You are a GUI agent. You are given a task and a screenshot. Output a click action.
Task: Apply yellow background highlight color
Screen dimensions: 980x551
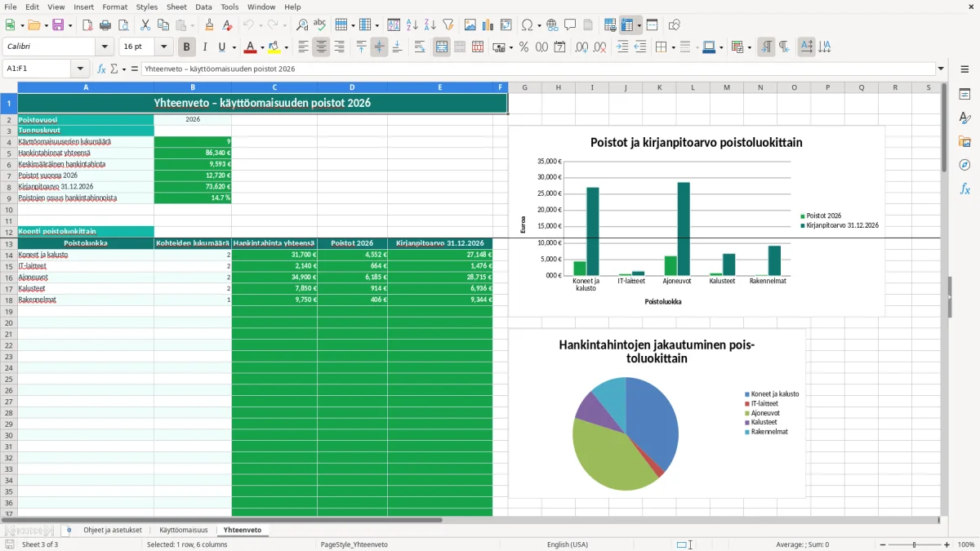point(274,47)
